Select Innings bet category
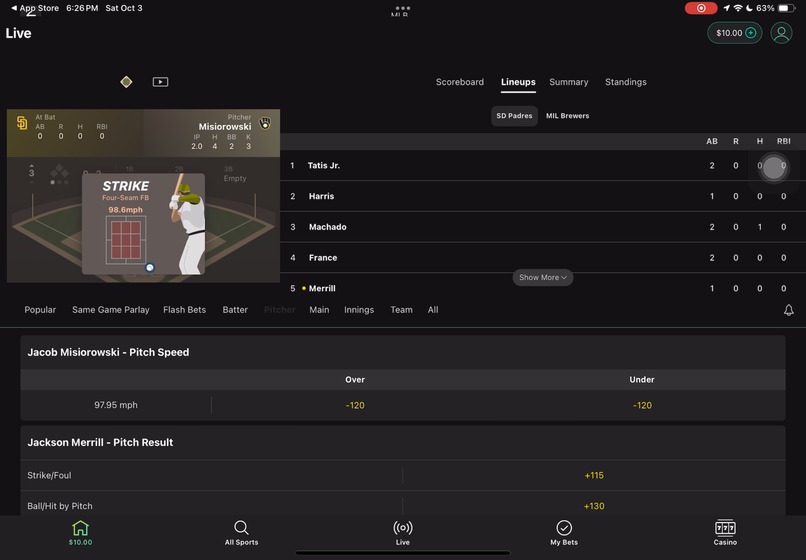The image size is (806, 560). pyautogui.click(x=359, y=310)
